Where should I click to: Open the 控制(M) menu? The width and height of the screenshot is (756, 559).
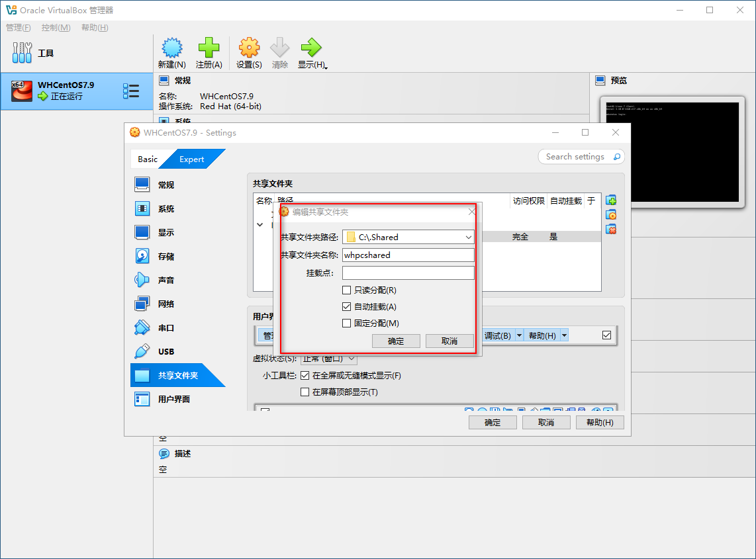point(56,28)
